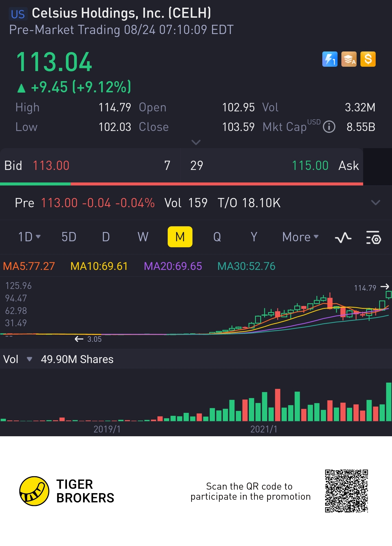Image resolution: width=392 pixels, height=546 pixels.
Task: Tap the Scan the QR code promotion text
Action: pos(250,491)
